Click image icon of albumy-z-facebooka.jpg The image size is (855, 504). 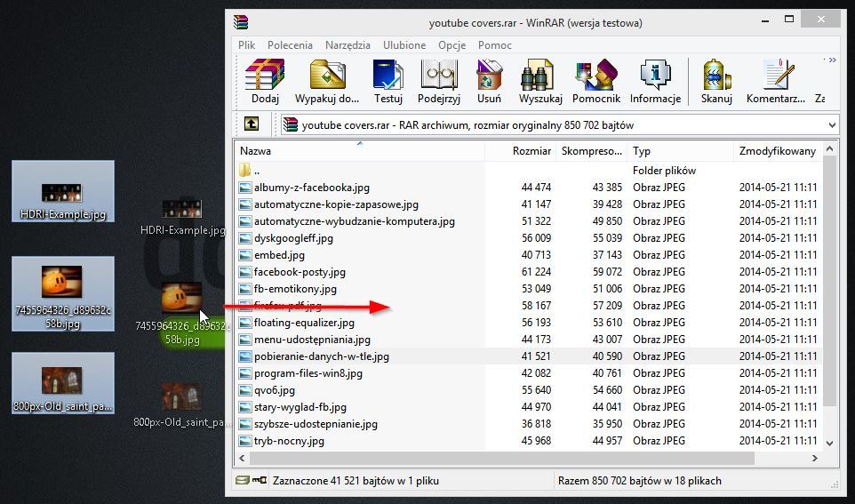pyautogui.click(x=244, y=188)
